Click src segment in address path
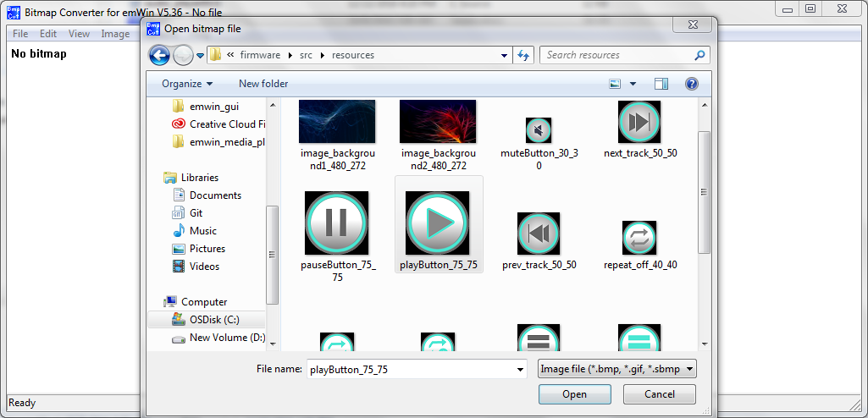This screenshot has width=868, height=418. [x=306, y=55]
